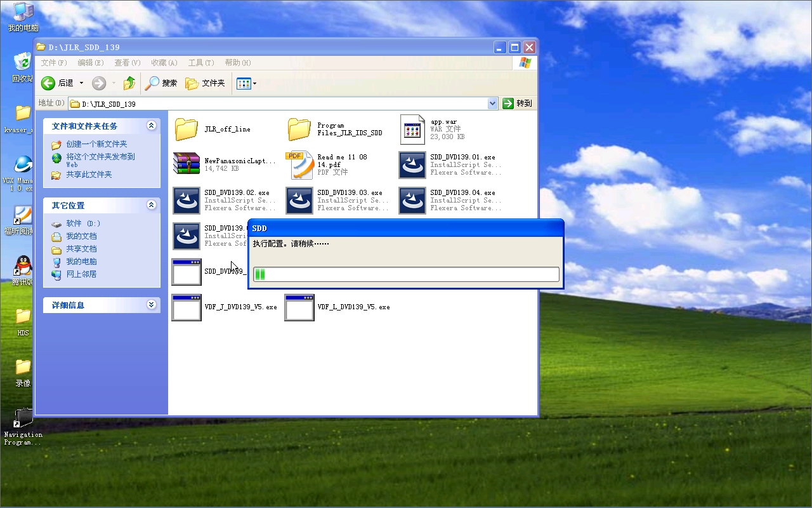Expand the 详细信息 panel
The width and height of the screenshot is (812, 508).
click(x=151, y=305)
